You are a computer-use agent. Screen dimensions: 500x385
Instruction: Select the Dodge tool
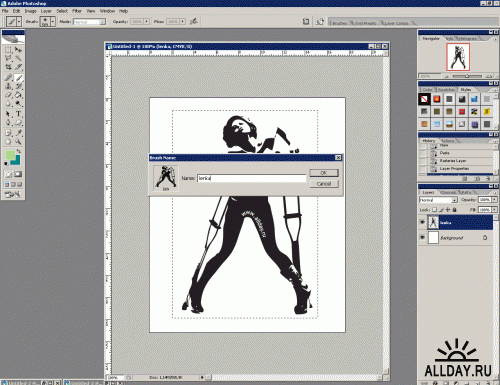click(x=18, y=104)
